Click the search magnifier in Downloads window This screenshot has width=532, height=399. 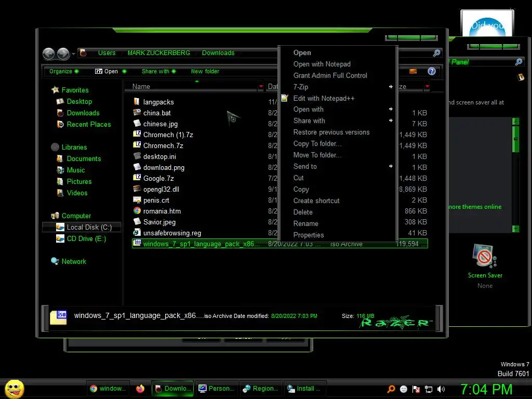[x=436, y=53]
